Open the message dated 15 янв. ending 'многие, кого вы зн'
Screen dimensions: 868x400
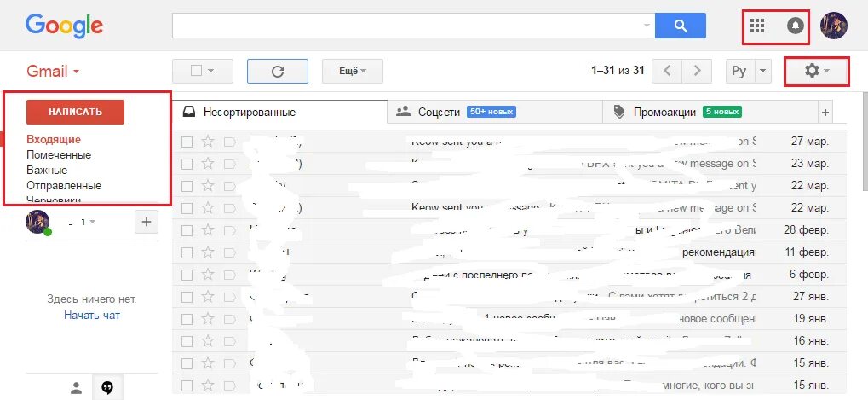(509, 385)
